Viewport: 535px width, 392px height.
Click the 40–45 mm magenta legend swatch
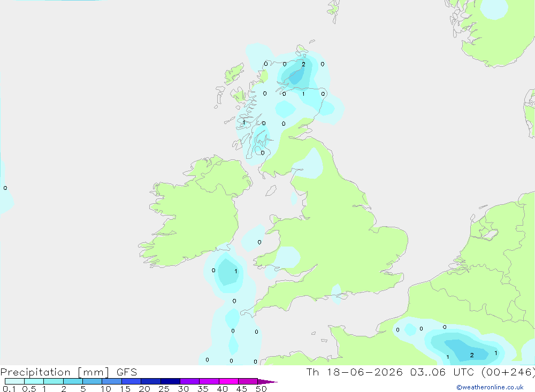228,381
